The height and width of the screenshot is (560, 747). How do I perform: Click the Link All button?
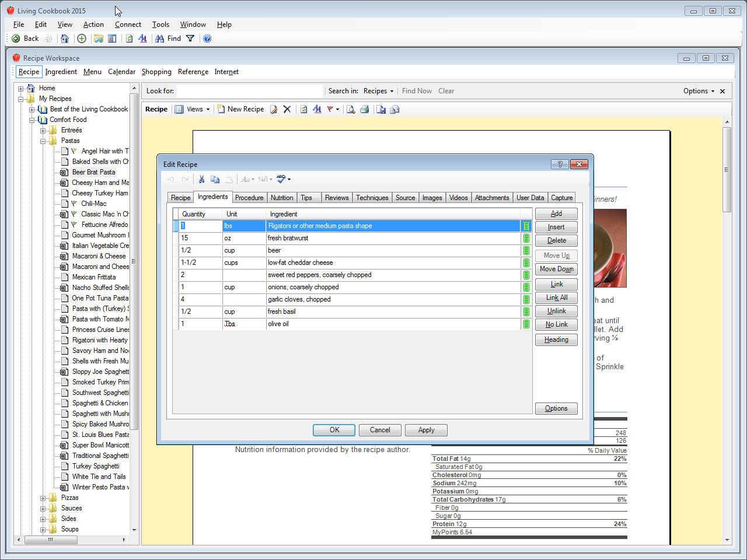(556, 297)
